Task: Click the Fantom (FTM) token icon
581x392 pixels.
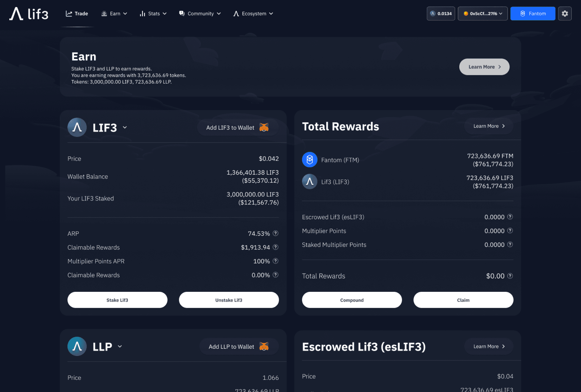Action: 310,159
